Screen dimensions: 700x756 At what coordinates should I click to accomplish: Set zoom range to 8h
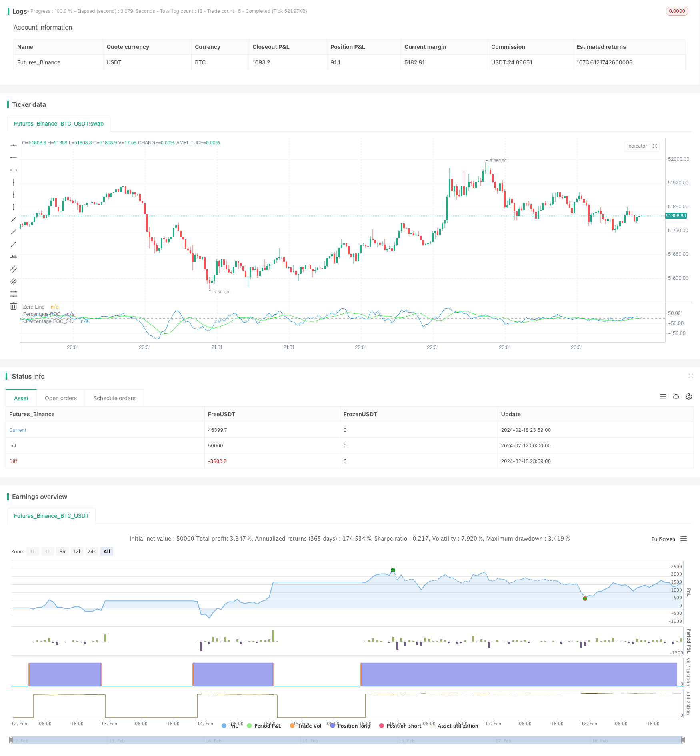(x=62, y=551)
